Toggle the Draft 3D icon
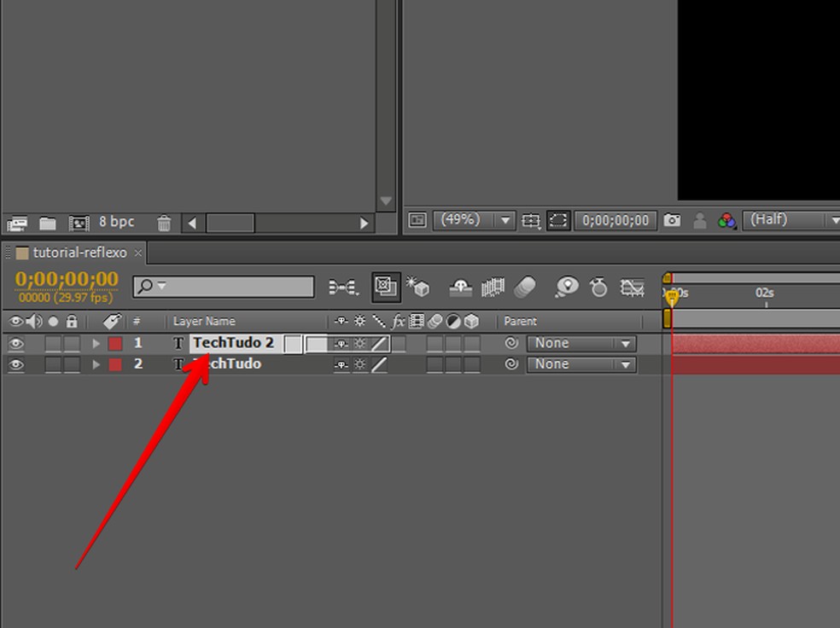This screenshot has width=840, height=628. click(417, 287)
